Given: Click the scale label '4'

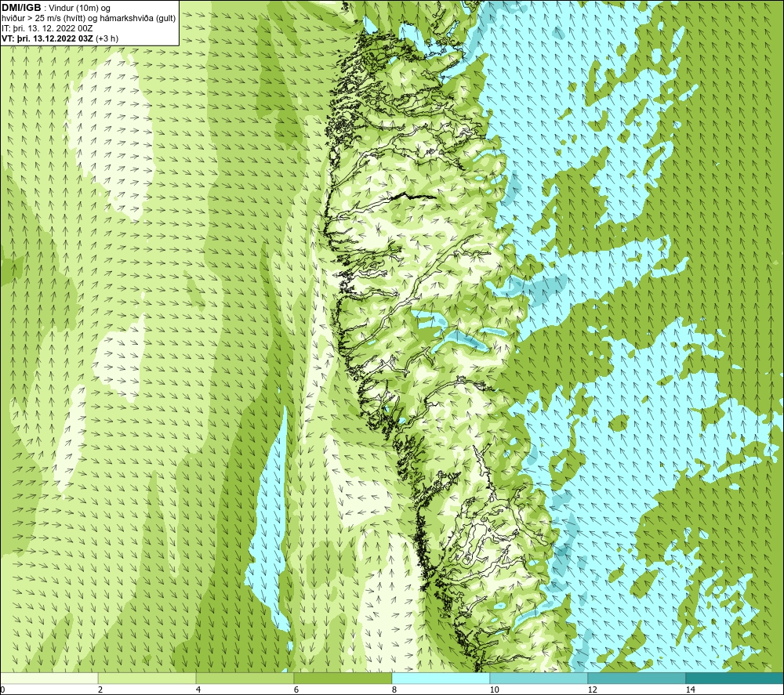Looking at the screenshot, I should point(198,690).
